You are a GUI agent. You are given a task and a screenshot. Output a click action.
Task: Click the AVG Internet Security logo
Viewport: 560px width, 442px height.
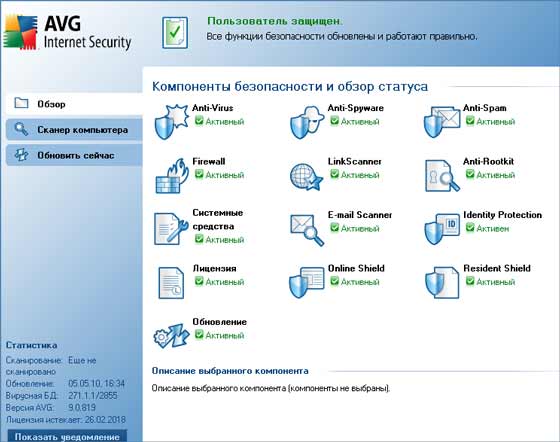68,32
